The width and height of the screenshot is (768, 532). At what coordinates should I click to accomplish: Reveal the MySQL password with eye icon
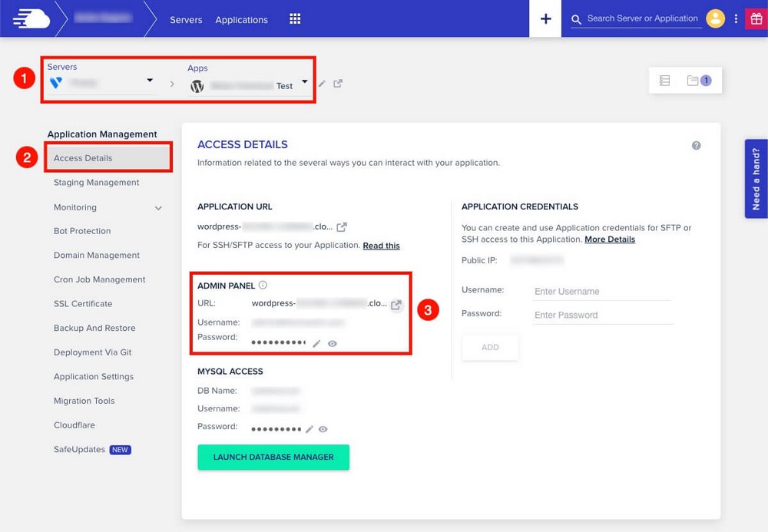[x=323, y=430]
